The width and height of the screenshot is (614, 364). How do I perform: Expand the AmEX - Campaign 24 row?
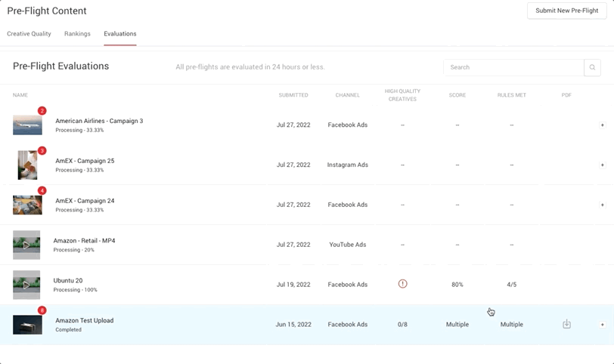click(602, 205)
